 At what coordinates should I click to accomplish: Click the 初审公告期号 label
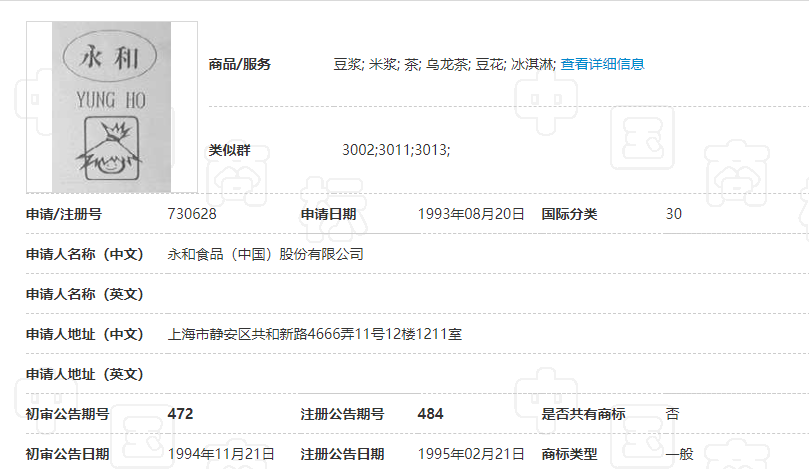click(x=68, y=414)
